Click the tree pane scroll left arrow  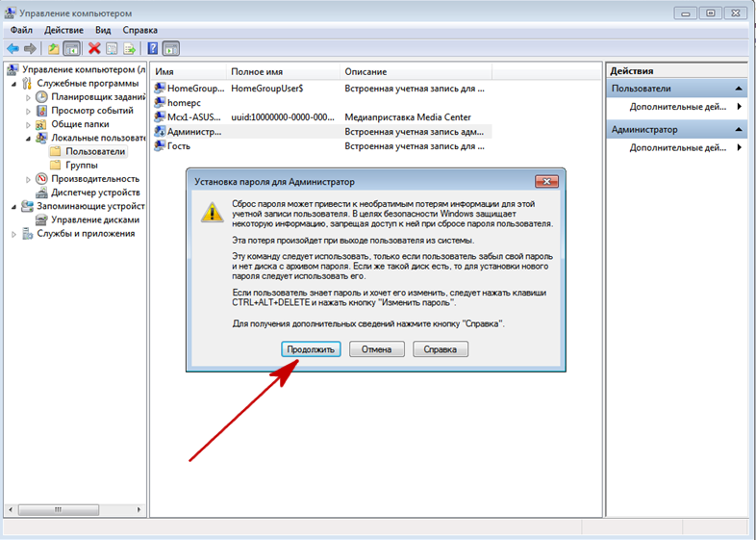(x=12, y=509)
